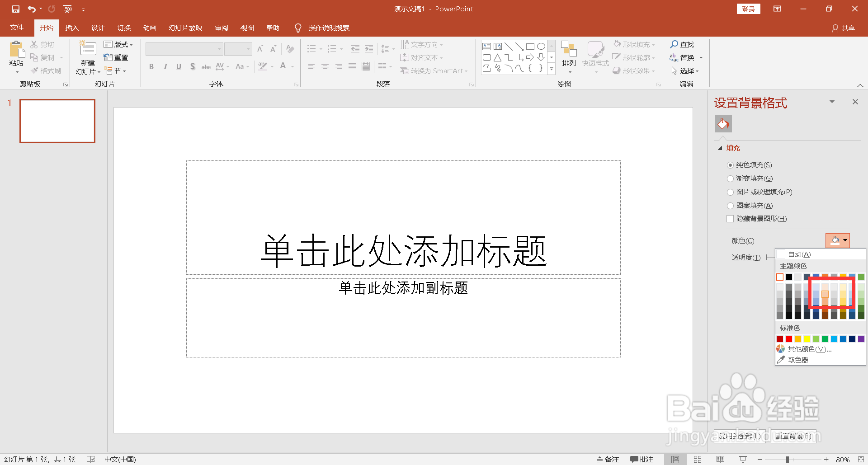Pick the standard red color swatch
The height and width of the screenshot is (465, 868).
click(789, 339)
